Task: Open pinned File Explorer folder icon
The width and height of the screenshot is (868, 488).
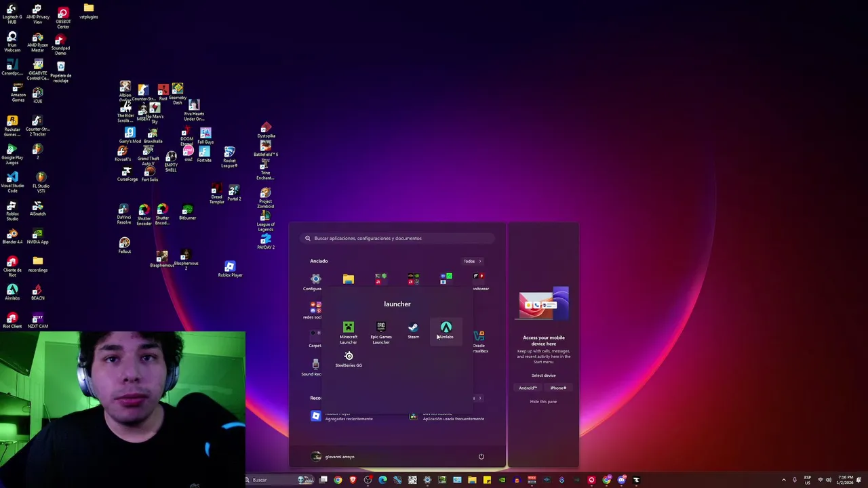Action: point(348,279)
